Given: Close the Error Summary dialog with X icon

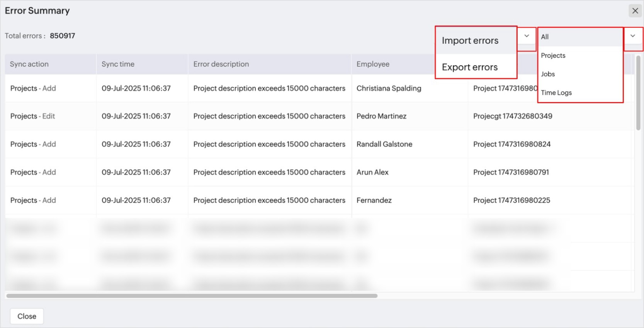Looking at the screenshot, I should pyautogui.click(x=635, y=11).
